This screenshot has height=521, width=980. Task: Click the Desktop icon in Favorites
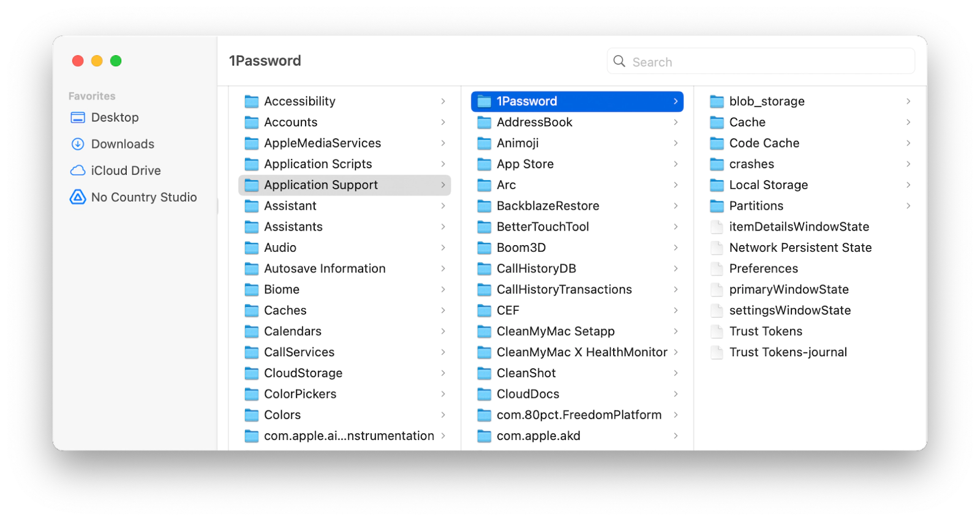[78, 117]
